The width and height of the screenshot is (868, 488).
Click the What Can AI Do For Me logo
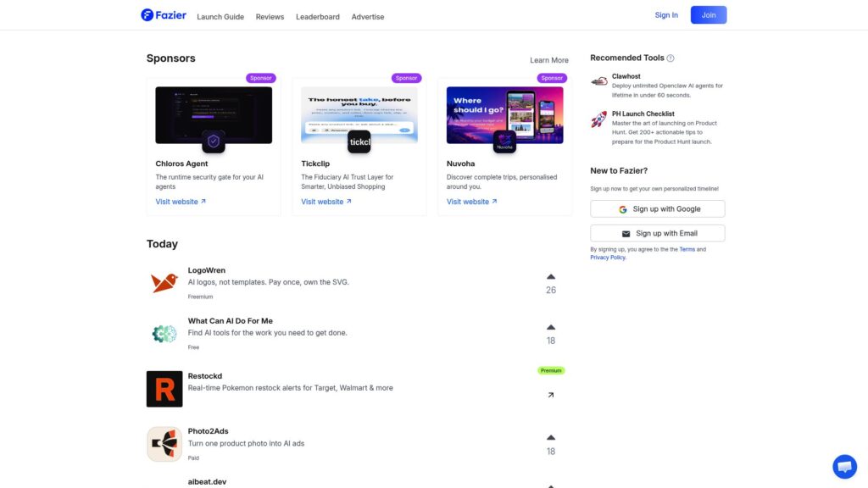[164, 334]
